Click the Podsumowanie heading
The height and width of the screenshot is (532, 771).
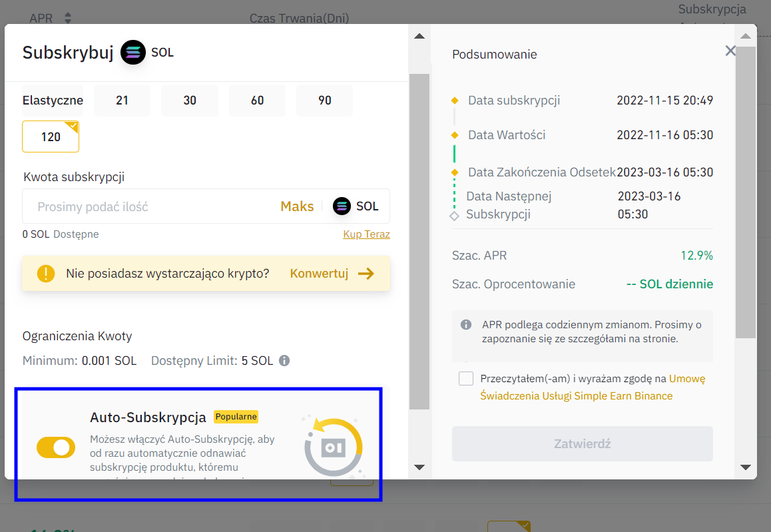click(495, 54)
